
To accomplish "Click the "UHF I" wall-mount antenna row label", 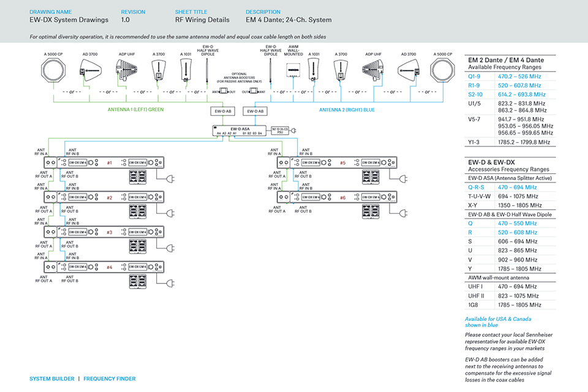I will (x=475, y=287).
